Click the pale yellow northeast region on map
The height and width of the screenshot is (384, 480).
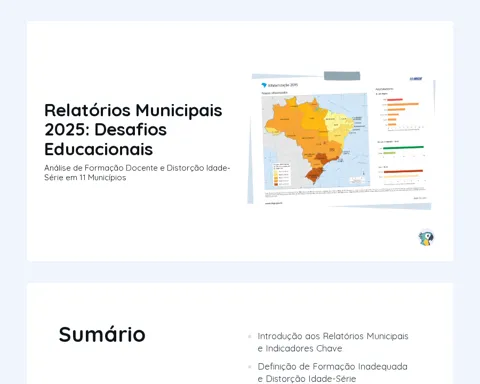click(x=337, y=123)
